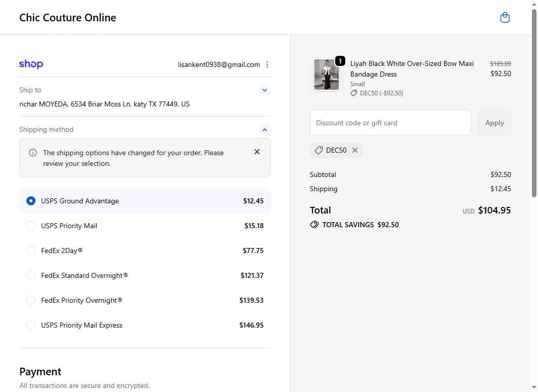Click the Chic Couture Online store title
This screenshot has width=538, height=392.
[x=67, y=18]
